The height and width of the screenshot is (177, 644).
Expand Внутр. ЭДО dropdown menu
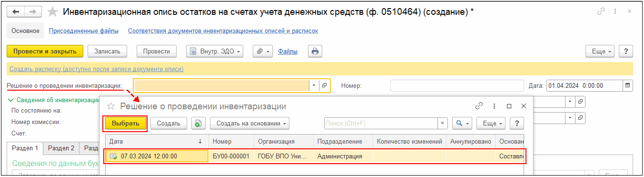(215, 51)
